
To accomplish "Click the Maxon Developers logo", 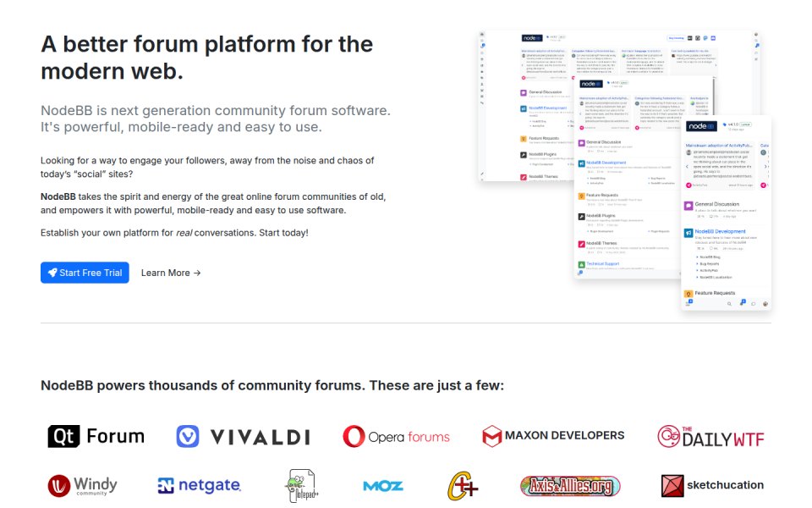I will (553, 436).
